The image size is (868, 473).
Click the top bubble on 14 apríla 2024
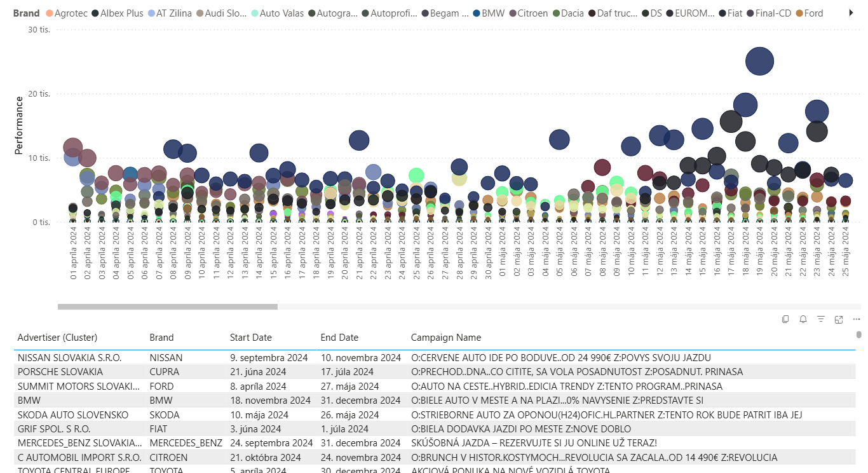pos(259,153)
